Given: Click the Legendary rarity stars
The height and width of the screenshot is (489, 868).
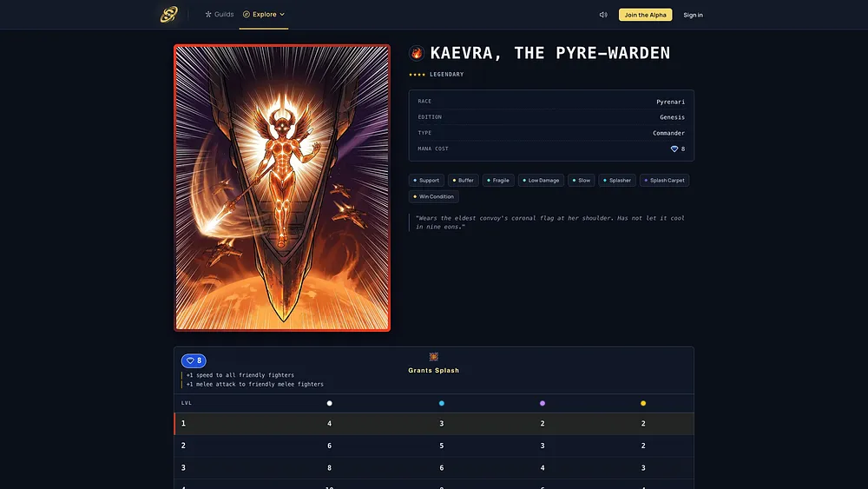Looking at the screenshot, I should coord(417,74).
